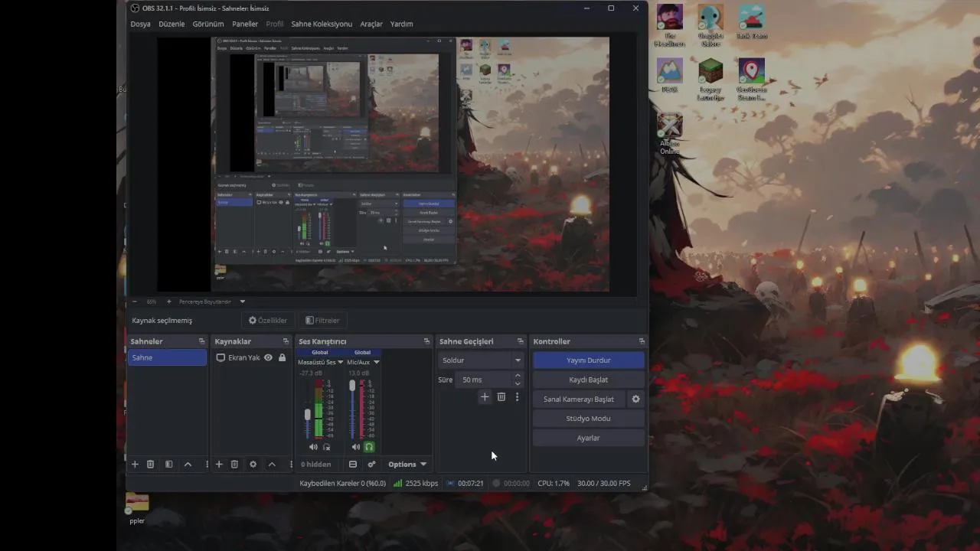Delete selected scene via Sahneler trash icon
This screenshot has height=551, width=980.
click(x=150, y=465)
